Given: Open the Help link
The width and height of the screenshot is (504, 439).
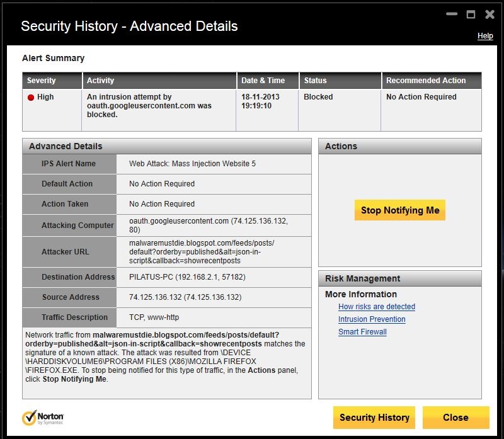Looking at the screenshot, I should tap(485, 36).
